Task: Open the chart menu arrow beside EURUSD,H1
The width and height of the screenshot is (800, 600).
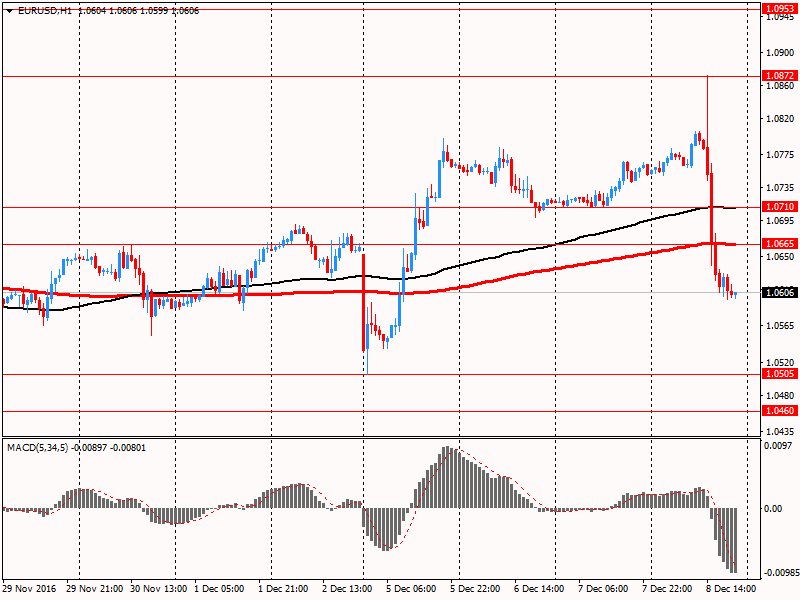Action: tap(9, 9)
